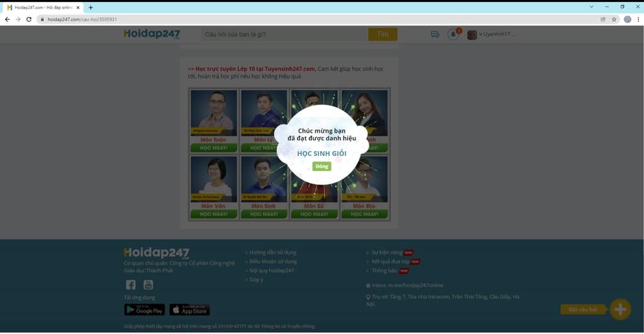Open Hướng dẫn sử dụng footer link
The width and height of the screenshot is (644, 334).
coord(272,252)
